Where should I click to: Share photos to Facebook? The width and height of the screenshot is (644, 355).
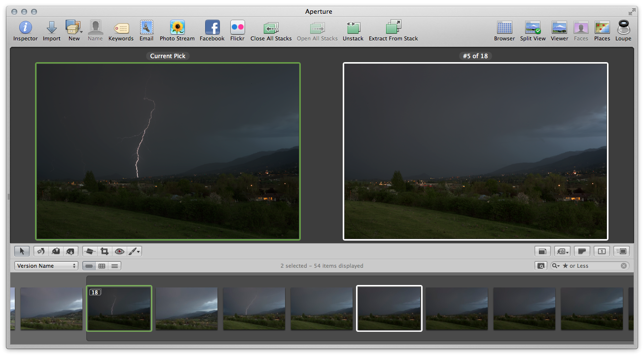(212, 31)
